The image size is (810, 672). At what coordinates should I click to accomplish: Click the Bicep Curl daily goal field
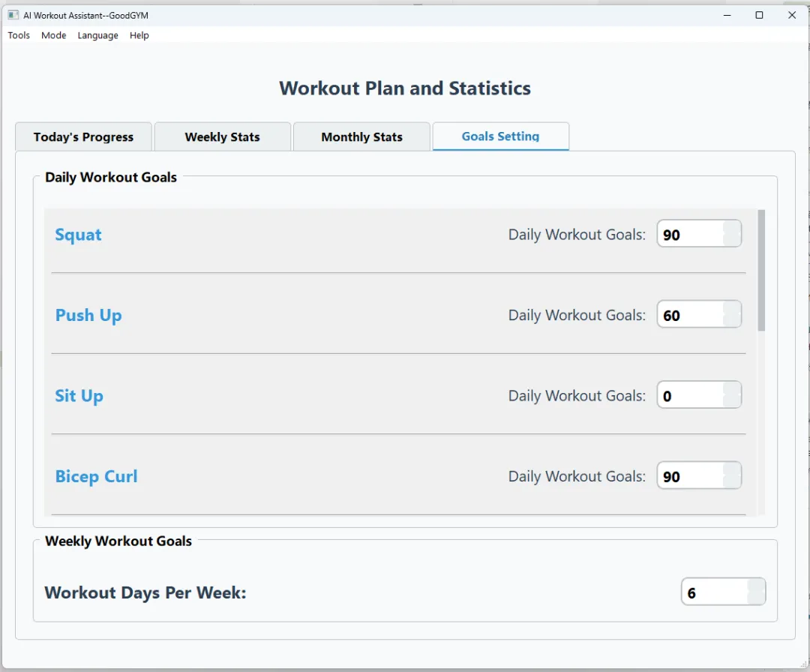699,475
